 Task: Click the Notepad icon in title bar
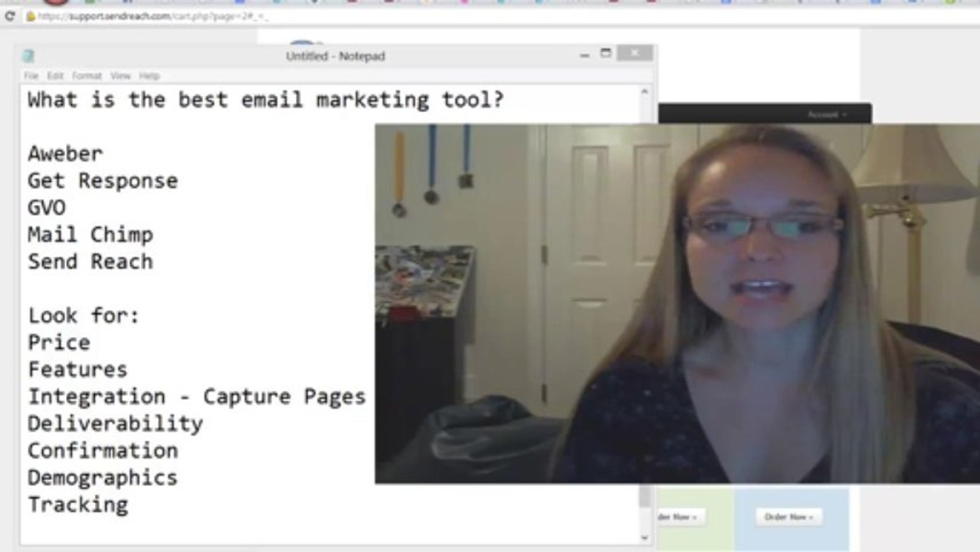click(x=28, y=56)
